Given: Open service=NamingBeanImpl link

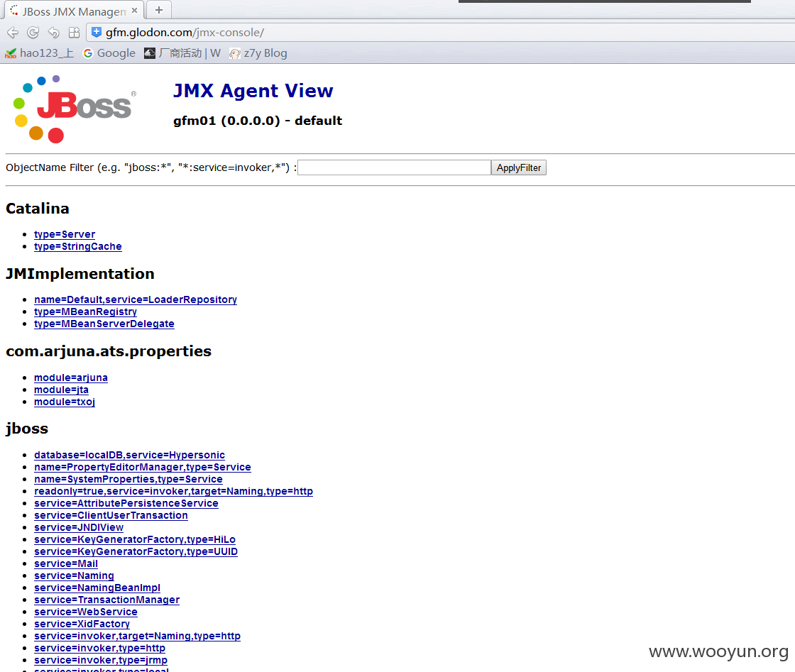Looking at the screenshot, I should click(97, 588).
